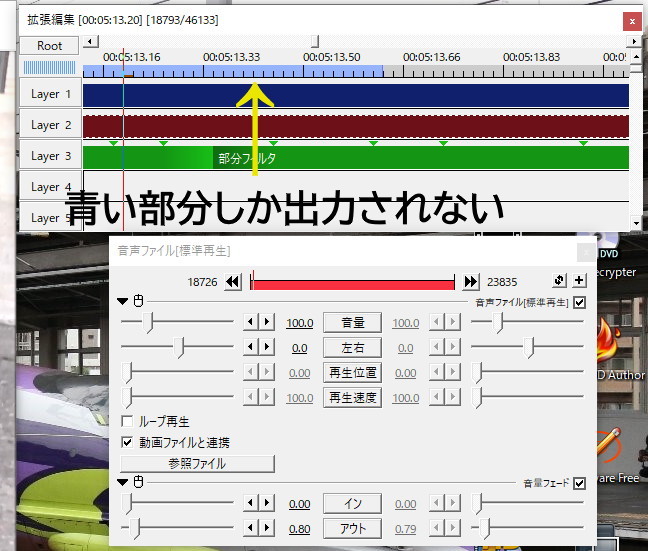Toggle Layer 4 visibility label
The image size is (648, 551).
(50, 186)
